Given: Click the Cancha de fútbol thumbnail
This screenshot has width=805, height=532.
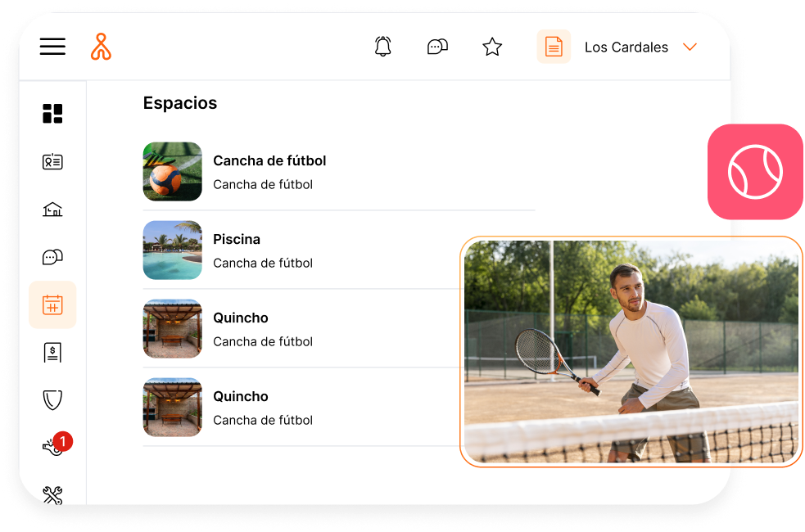Looking at the screenshot, I should click(172, 172).
